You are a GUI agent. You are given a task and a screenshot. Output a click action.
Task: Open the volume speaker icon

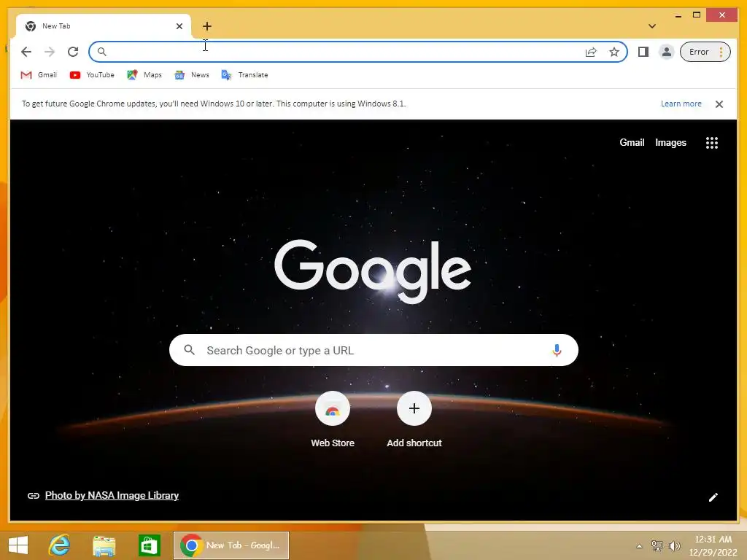pyautogui.click(x=674, y=545)
